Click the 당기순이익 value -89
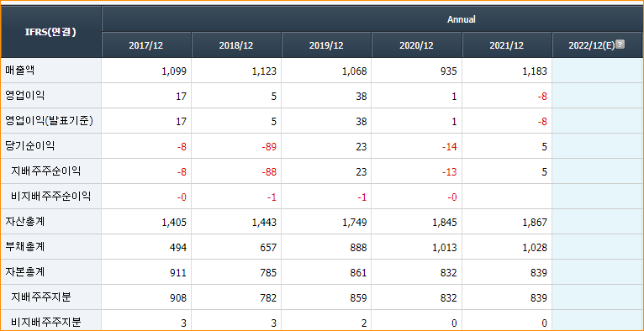 pyautogui.click(x=269, y=147)
